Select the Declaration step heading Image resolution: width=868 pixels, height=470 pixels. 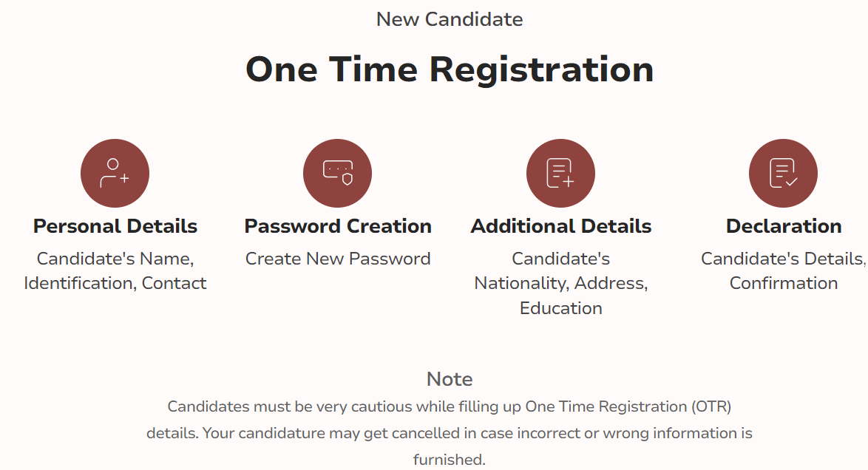click(783, 226)
